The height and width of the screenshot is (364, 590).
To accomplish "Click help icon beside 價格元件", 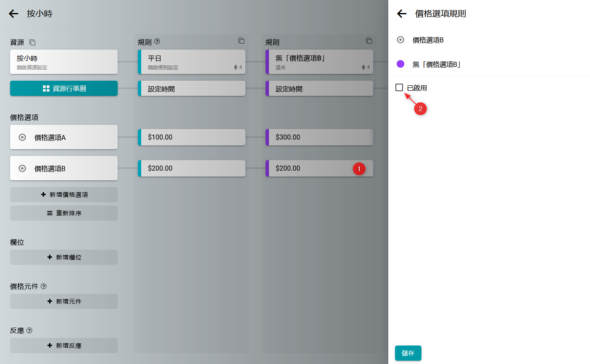I will (44, 286).
